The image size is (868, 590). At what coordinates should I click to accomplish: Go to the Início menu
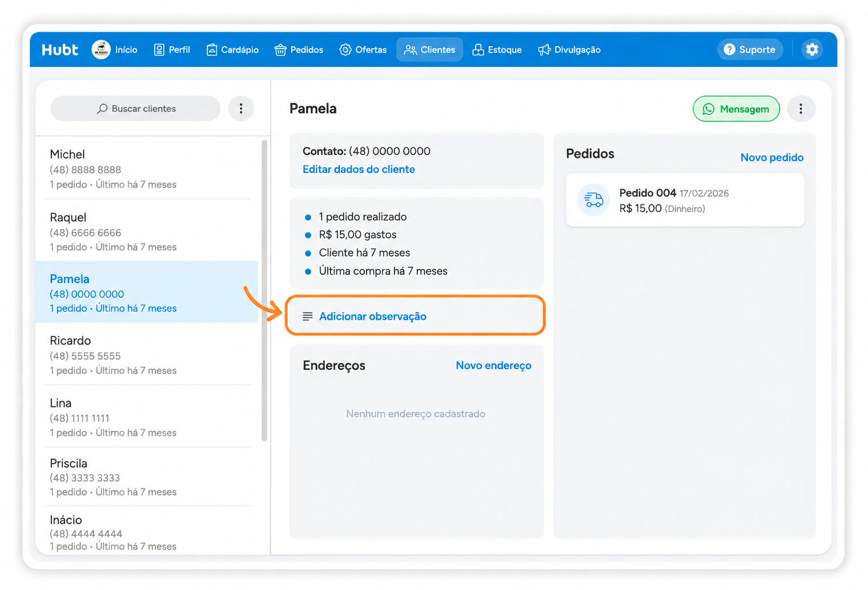[x=126, y=50]
